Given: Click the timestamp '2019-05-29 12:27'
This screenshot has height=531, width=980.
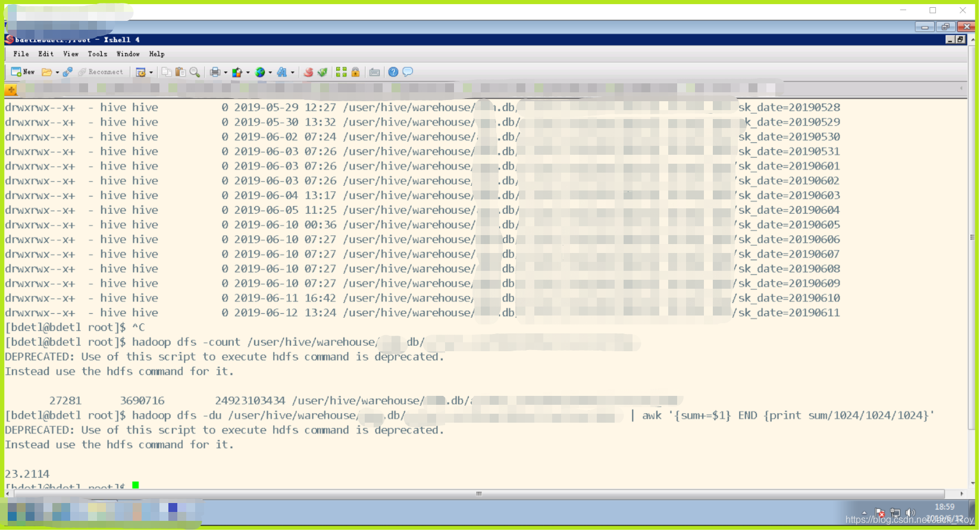Looking at the screenshot, I should pyautogui.click(x=285, y=108).
